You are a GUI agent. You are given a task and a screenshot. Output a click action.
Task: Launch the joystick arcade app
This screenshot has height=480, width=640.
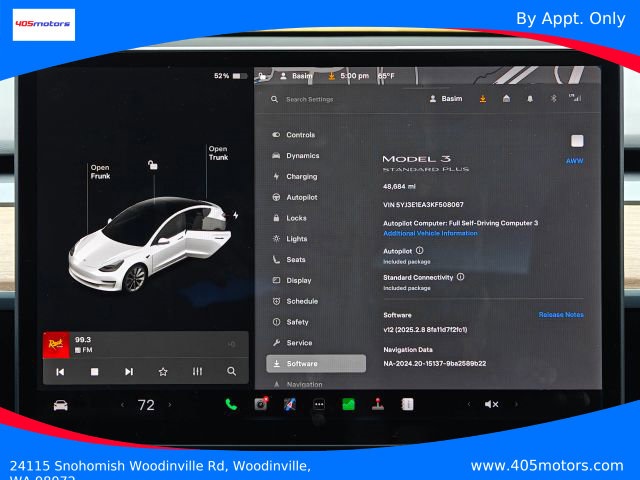pos(378,404)
